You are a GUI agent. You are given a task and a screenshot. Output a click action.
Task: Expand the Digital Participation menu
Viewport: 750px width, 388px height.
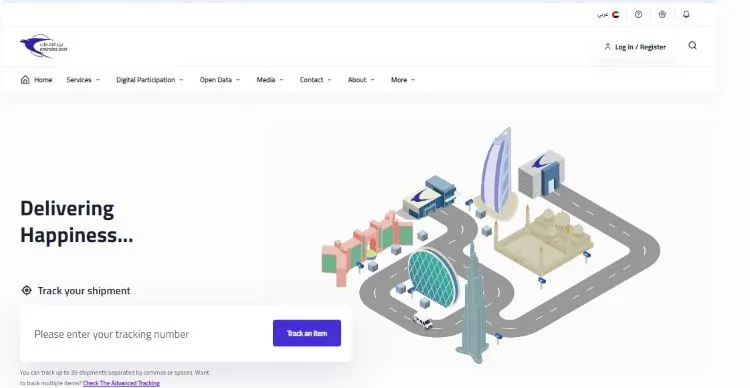(x=150, y=80)
